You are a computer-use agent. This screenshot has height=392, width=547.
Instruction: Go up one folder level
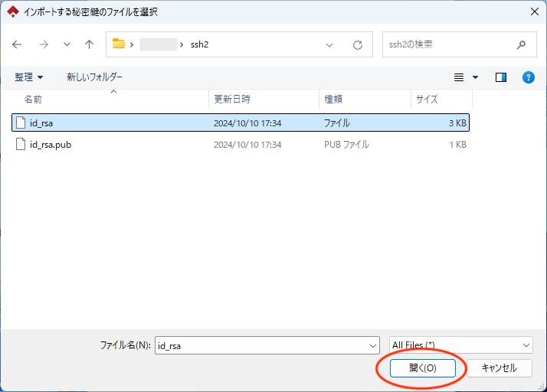coord(89,44)
